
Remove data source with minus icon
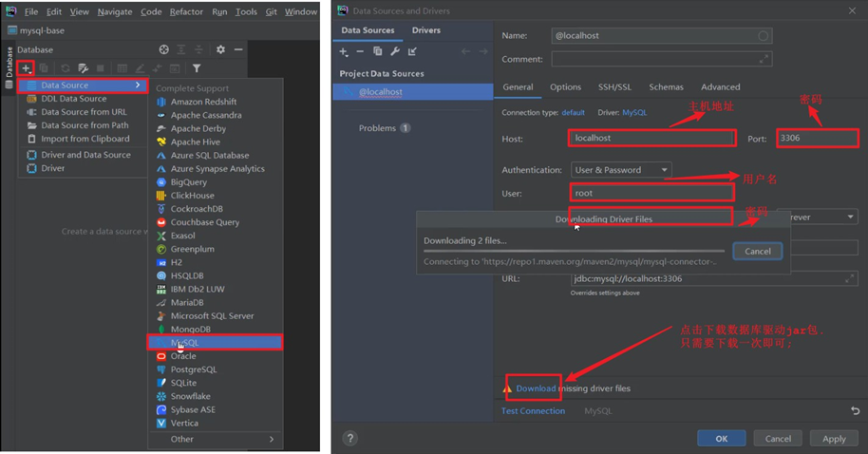(360, 51)
